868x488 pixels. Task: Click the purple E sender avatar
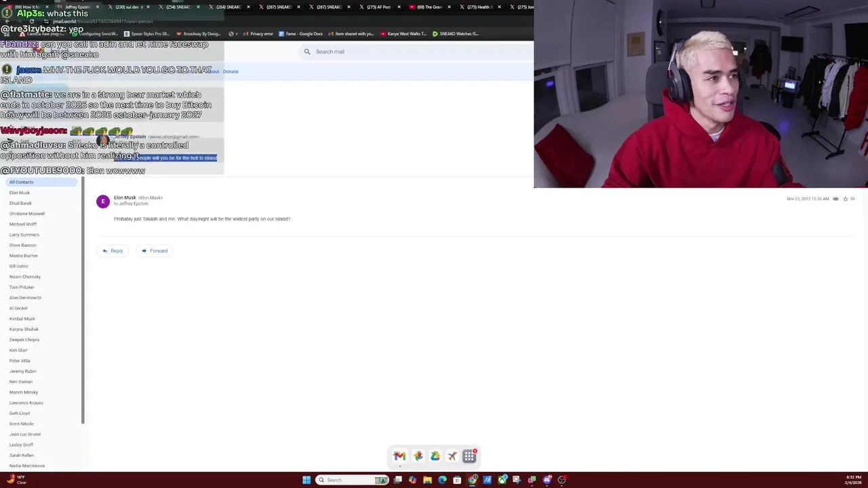(103, 201)
